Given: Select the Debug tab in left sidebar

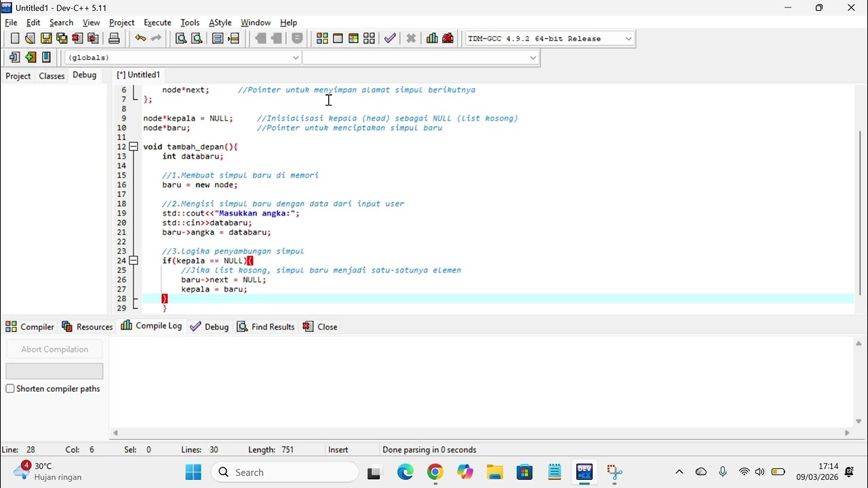Looking at the screenshot, I should point(85,75).
